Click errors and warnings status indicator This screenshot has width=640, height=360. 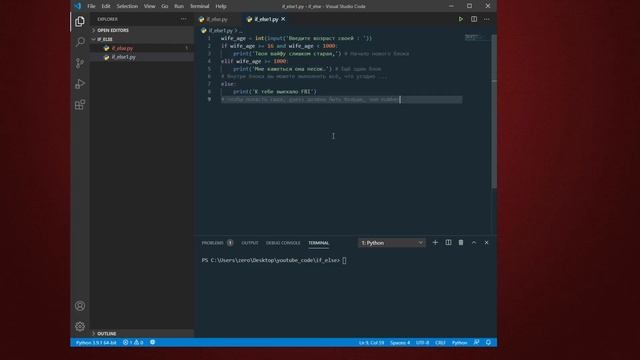133,342
